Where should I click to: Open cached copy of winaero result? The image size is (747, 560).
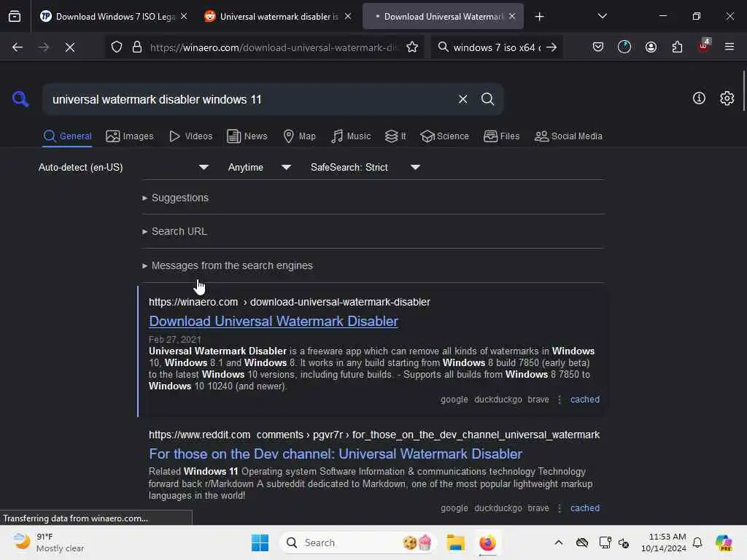click(585, 400)
